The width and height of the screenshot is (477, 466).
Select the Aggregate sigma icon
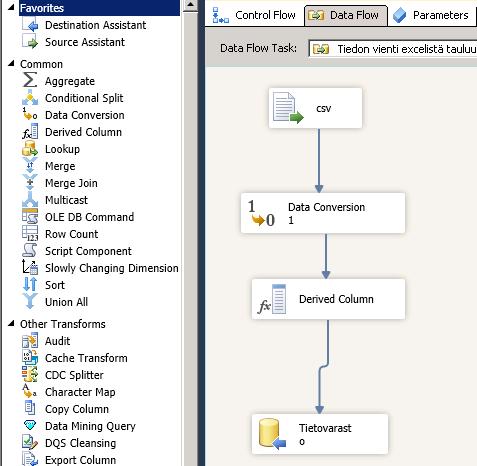coord(29,80)
